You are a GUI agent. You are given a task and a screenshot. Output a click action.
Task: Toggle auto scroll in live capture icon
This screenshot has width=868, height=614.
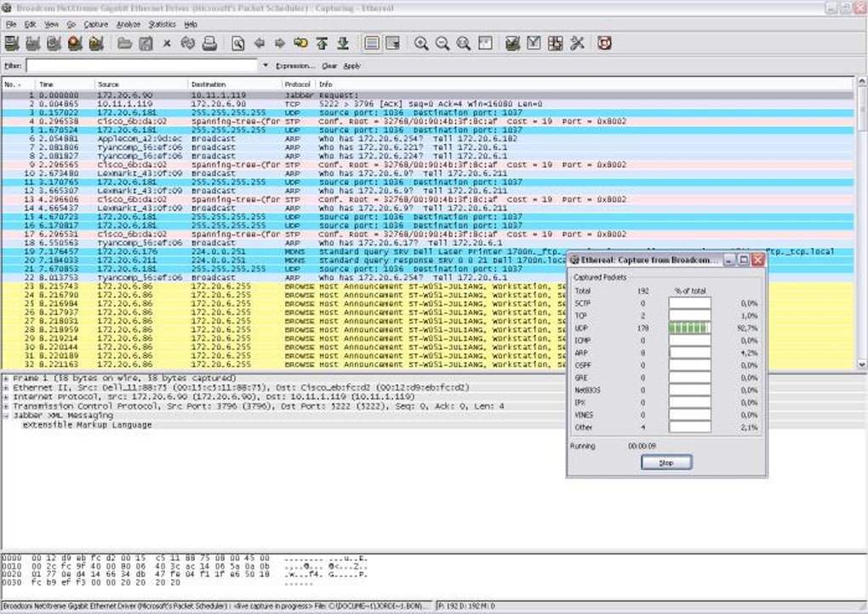(x=392, y=43)
